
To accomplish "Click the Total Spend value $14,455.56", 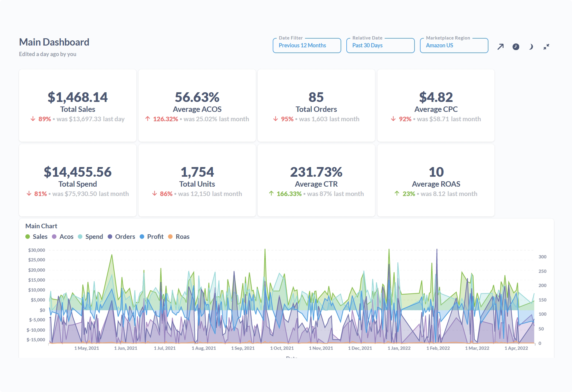I will point(78,172).
